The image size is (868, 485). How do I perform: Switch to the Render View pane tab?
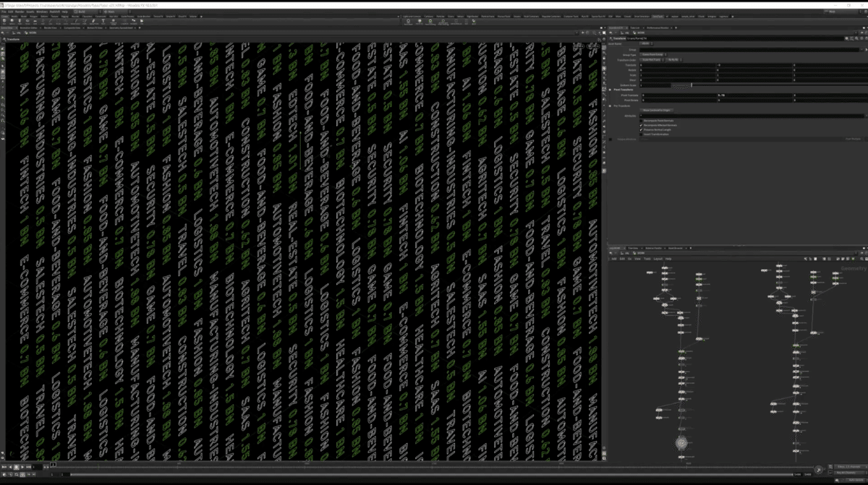[51, 27]
